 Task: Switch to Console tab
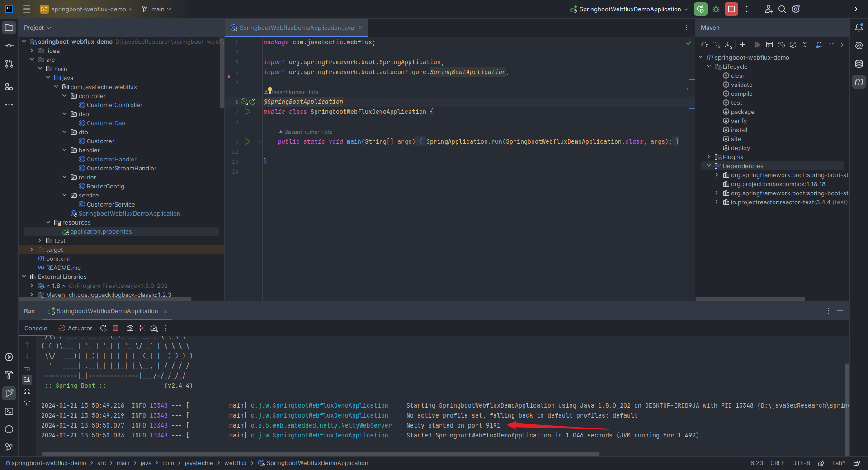pos(36,329)
